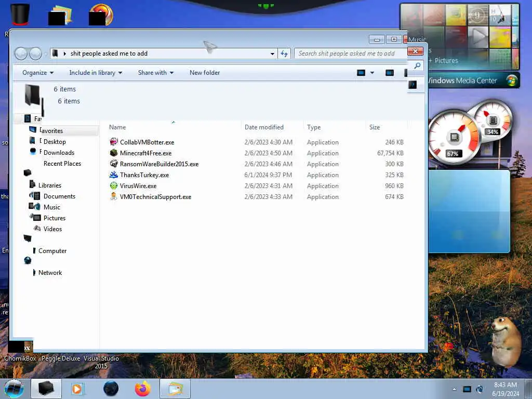Click Explorer taskbar button
Viewport: 532px width, 399px height.
point(46,389)
